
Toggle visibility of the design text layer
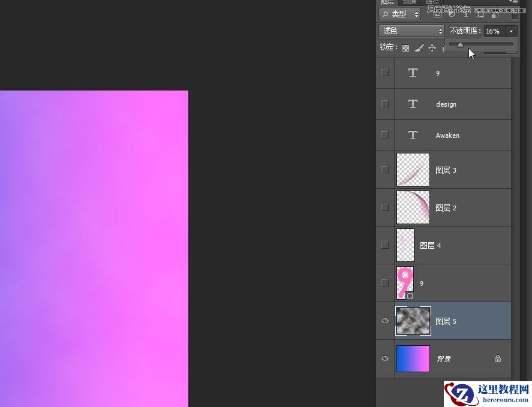tap(384, 104)
